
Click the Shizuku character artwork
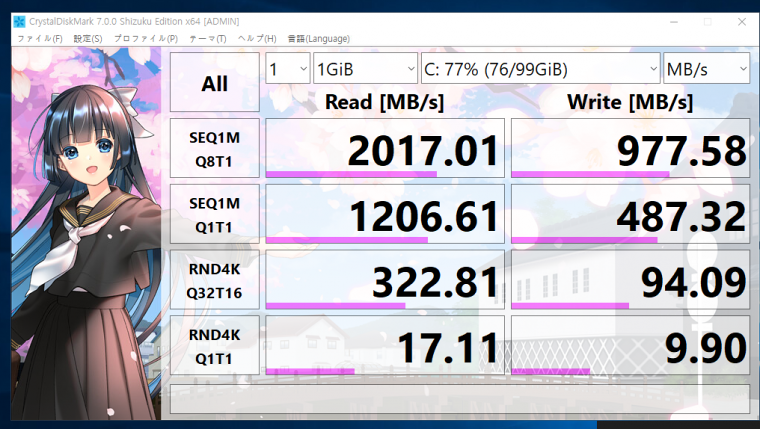pos(86,234)
